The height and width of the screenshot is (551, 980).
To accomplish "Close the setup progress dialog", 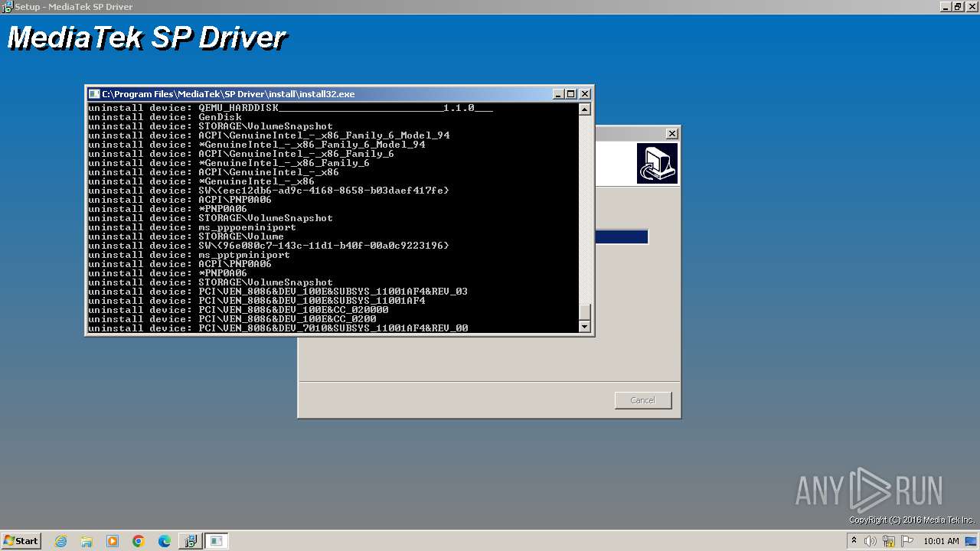I will click(x=672, y=133).
